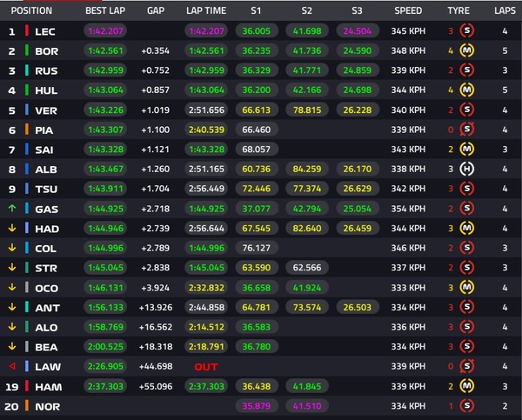This screenshot has height=420, width=522.
Task: Click the yellow down arrow beside HAD
Action: (x=12, y=229)
